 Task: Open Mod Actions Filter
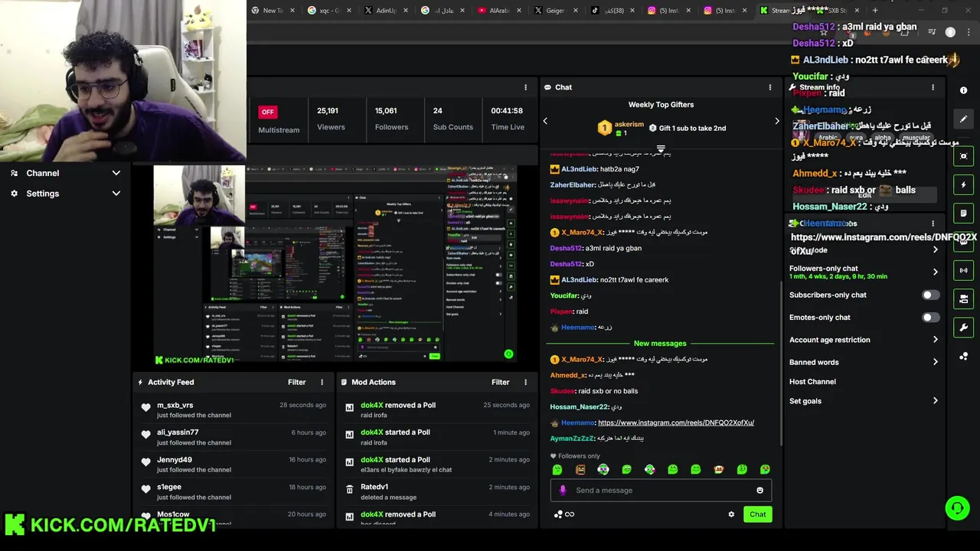[500, 382]
